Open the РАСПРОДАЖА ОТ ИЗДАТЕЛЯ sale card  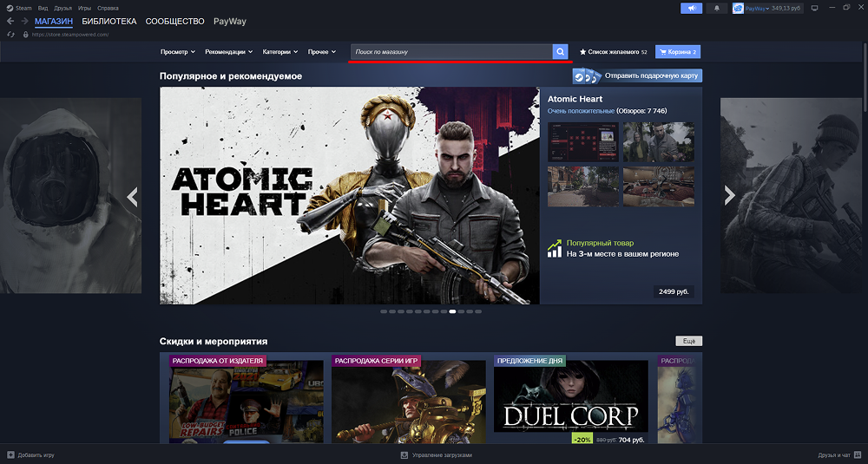coord(247,399)
